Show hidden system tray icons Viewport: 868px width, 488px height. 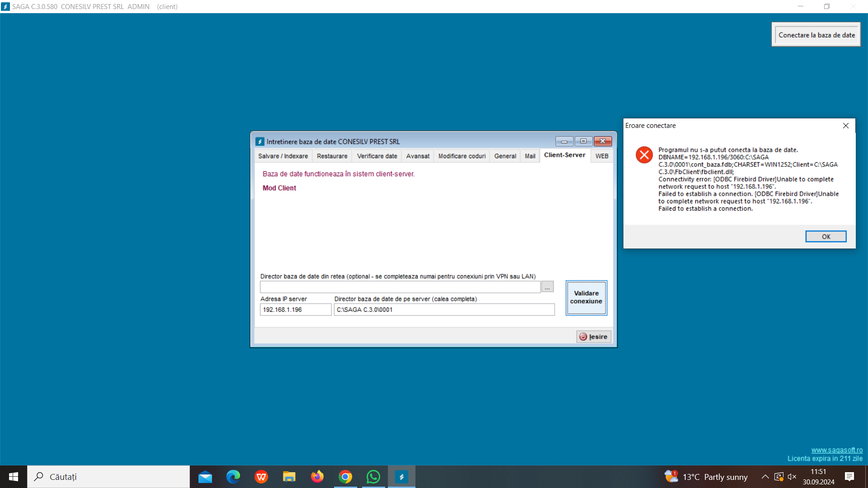pyautogui.click(x=765, y=477)
